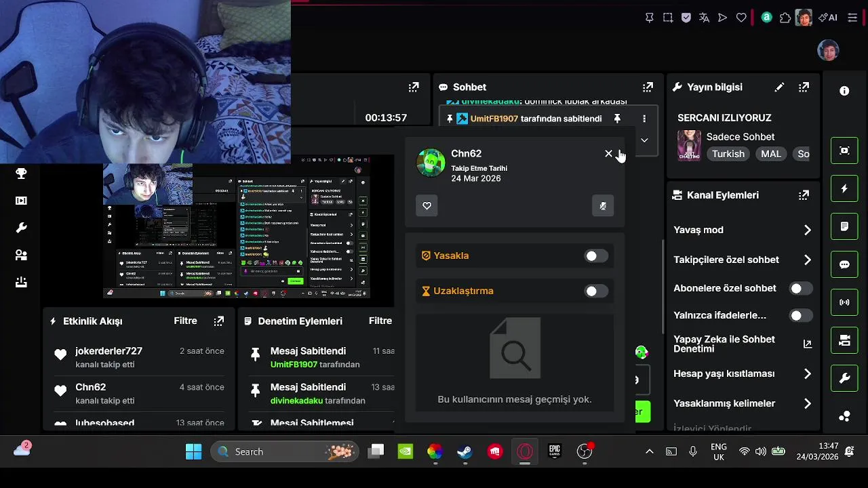Click the Chn62 profile avatar
The height and width of the screenshot is (488, 868).
[x=431, y=163]
